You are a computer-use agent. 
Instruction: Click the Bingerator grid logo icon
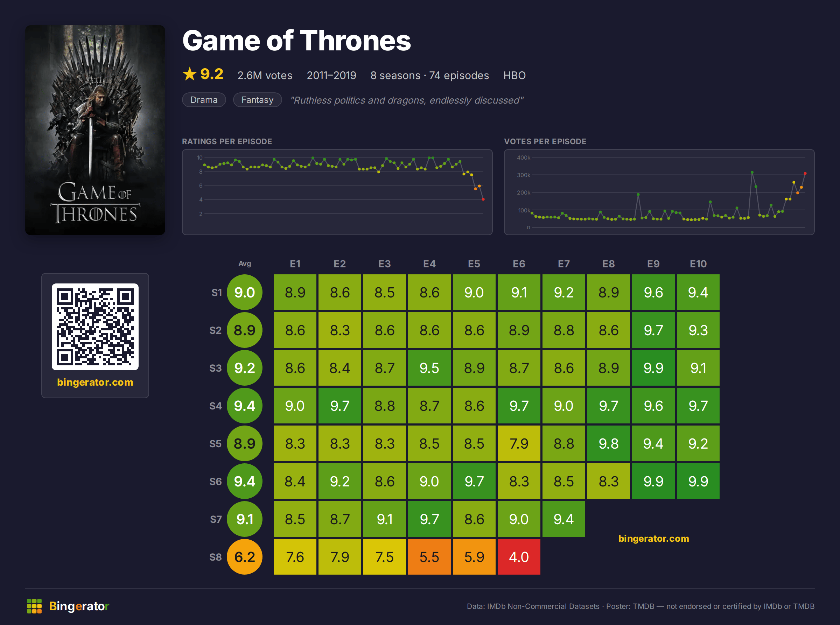[34, 606]
